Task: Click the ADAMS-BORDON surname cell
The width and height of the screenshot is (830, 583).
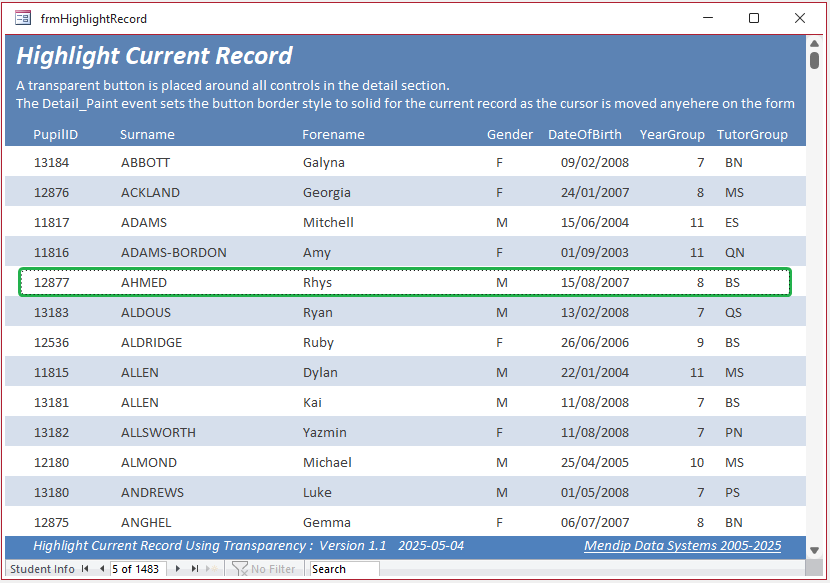Action: [x=174, y=253]
